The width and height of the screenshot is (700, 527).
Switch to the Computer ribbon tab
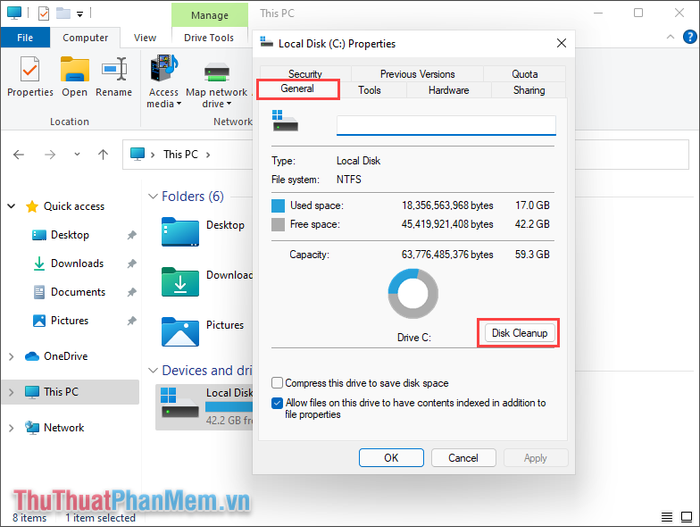(x=85, y=38)
